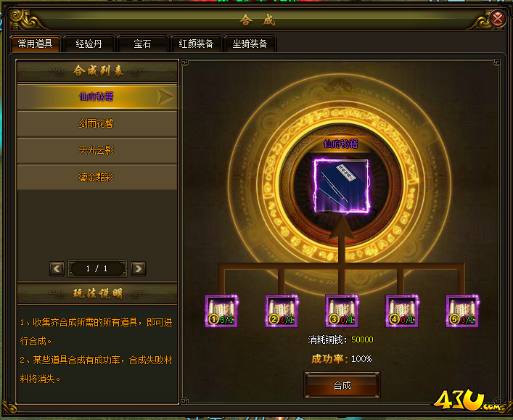Click scroll material slot number 1
This screenshot has height=420, width=513.
pos(221,310)
